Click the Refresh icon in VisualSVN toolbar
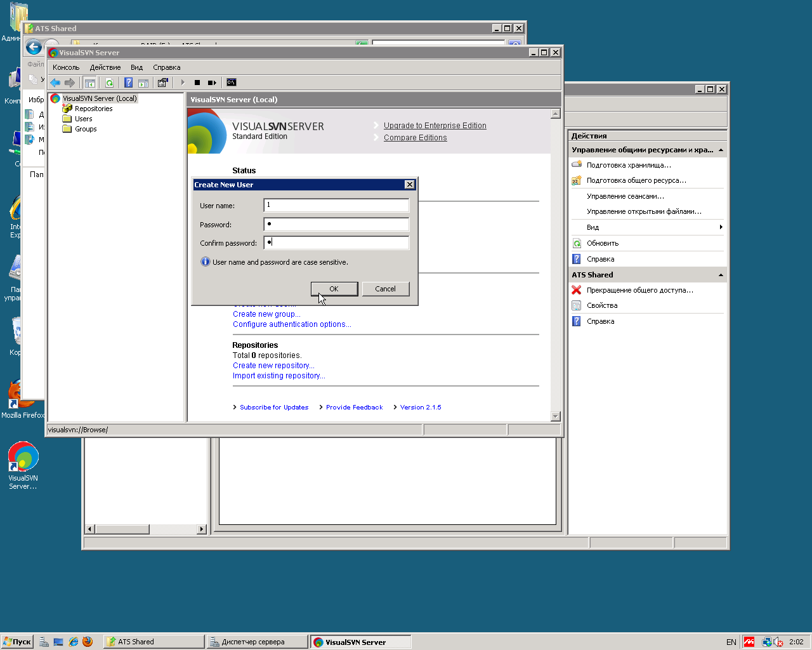Viewport: 812px width, 650px height. click(x=109, y=83)
